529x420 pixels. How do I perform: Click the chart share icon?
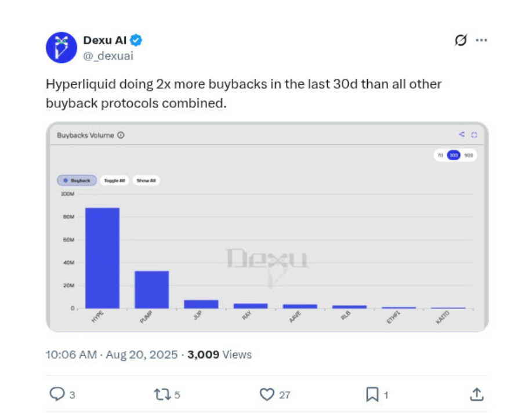pyautogui.click(x=462, y=135)
